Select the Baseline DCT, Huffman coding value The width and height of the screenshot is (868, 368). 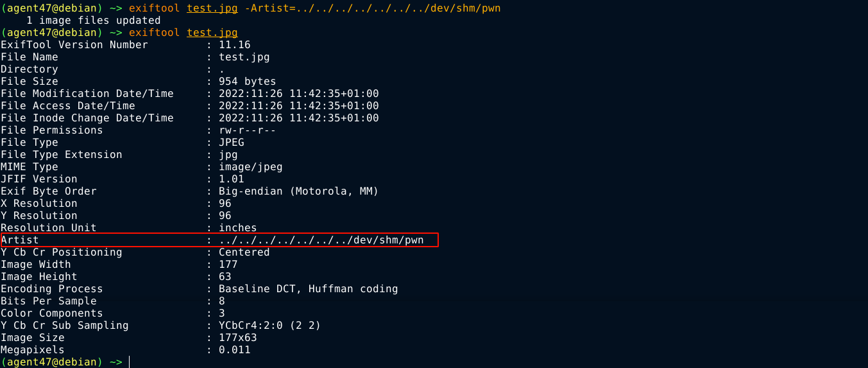point(308,289)
